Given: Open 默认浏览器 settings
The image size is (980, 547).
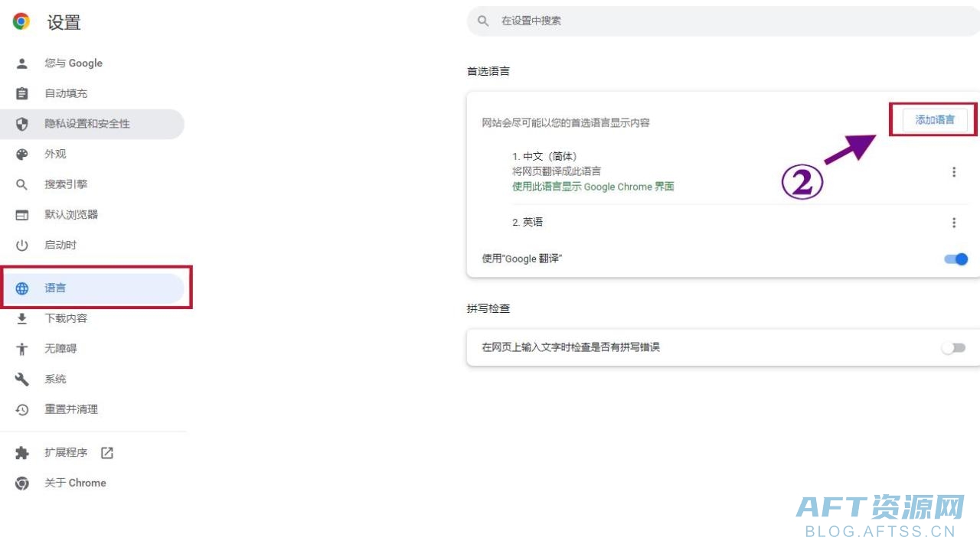Looking at the screenshot, I should coord(92,215).
